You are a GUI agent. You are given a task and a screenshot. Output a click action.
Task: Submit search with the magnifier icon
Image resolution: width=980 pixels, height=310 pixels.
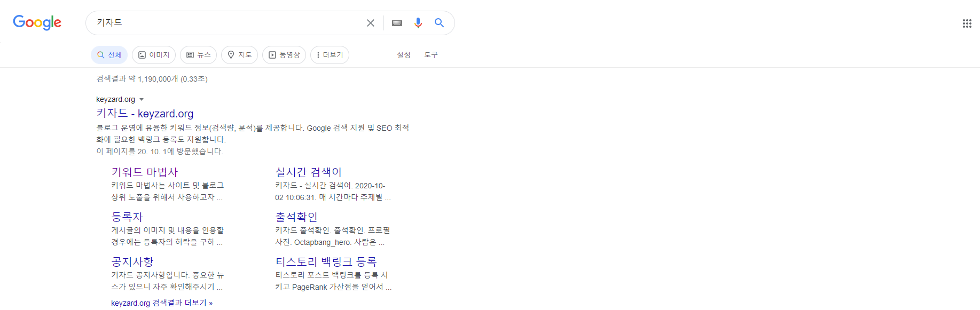(x=439, y=23)
